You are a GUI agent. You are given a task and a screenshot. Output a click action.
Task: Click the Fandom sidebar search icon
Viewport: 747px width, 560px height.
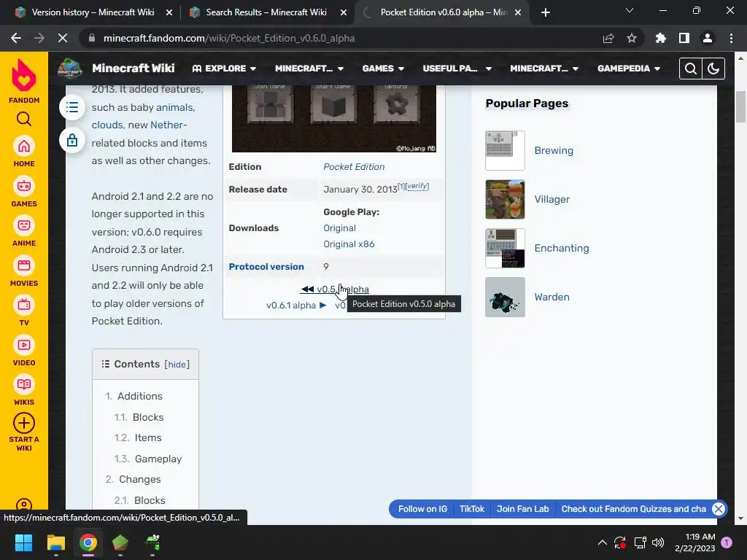24,119
